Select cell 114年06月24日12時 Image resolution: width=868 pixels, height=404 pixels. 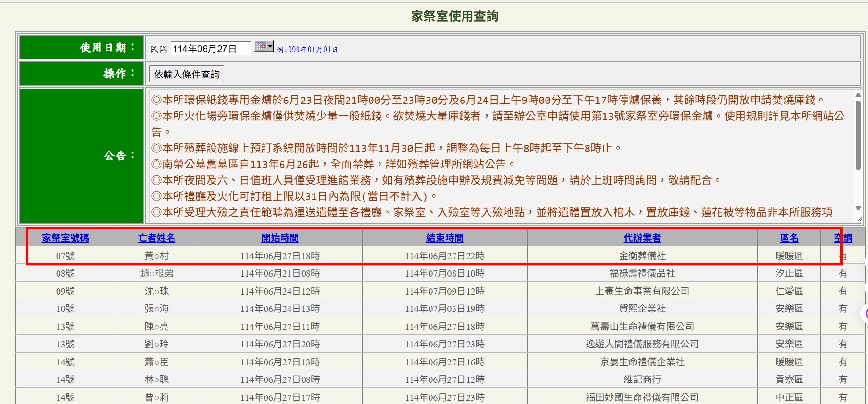(x=280, y=291)
